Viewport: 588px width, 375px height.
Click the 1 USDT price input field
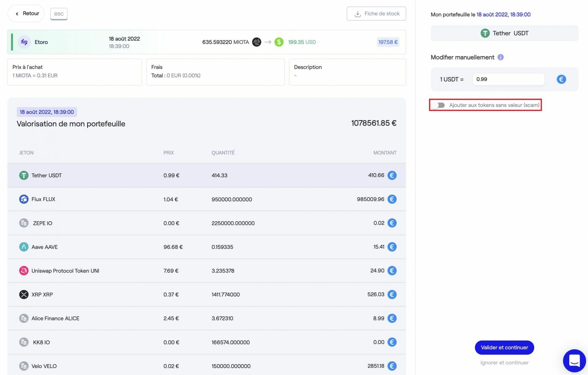pos(509,79)
